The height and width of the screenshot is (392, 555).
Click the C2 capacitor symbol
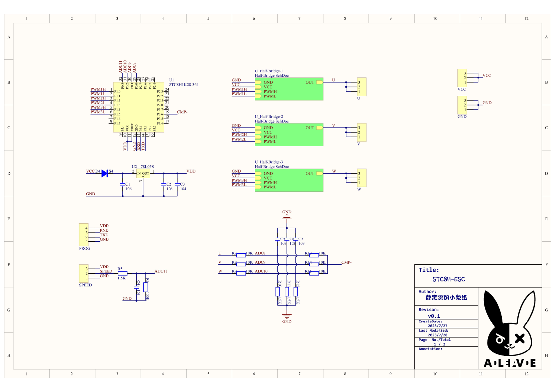coord(164,185)
